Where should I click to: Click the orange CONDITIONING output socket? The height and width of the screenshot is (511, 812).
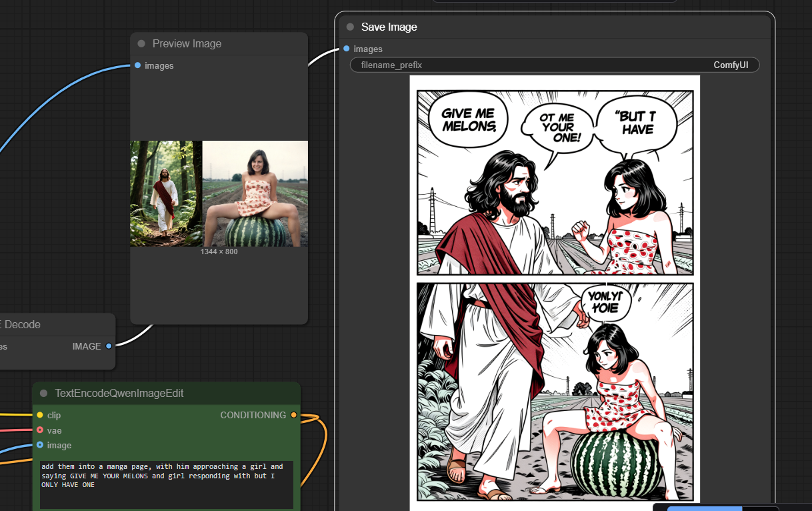pos(293,415)
